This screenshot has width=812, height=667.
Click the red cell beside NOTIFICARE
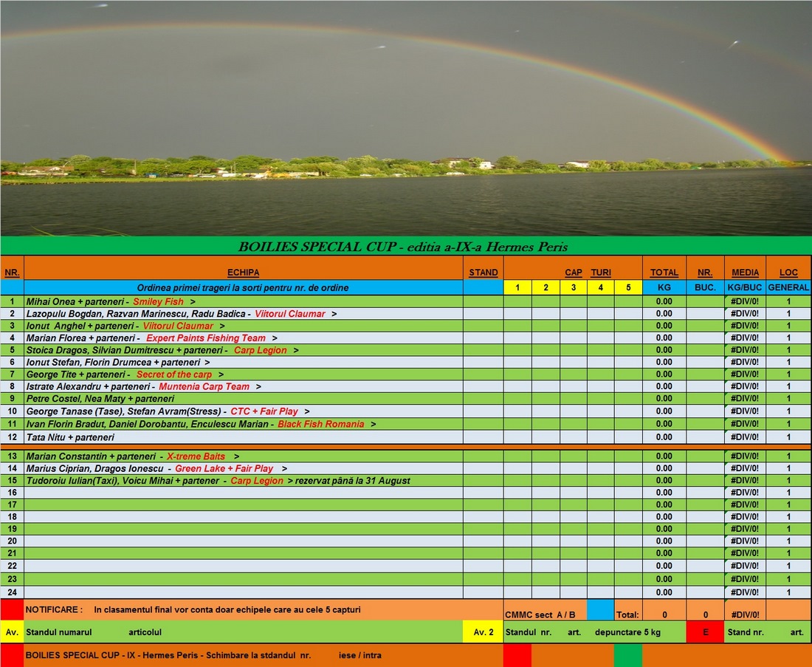tap(12, 610)
